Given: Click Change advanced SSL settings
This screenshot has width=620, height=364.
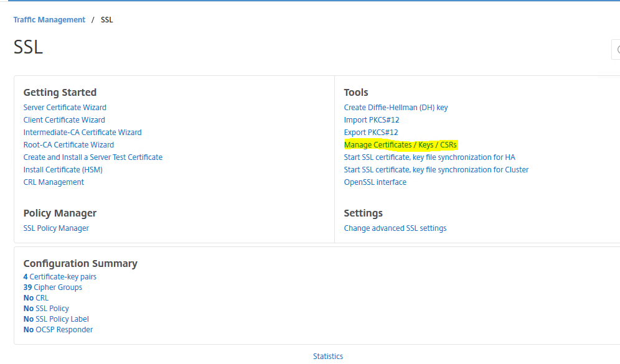Looking at the screenshot, I should pyautogui.click(x=395, y=228).
